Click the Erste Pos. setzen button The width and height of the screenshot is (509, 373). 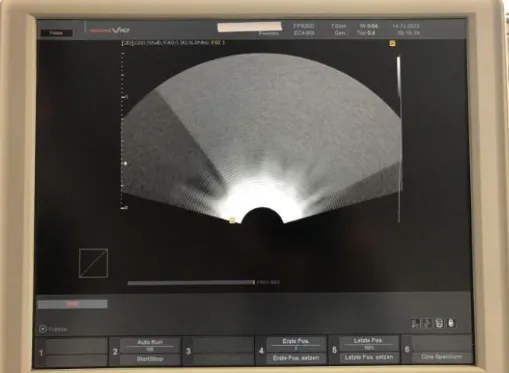click(x=296, y=358)
